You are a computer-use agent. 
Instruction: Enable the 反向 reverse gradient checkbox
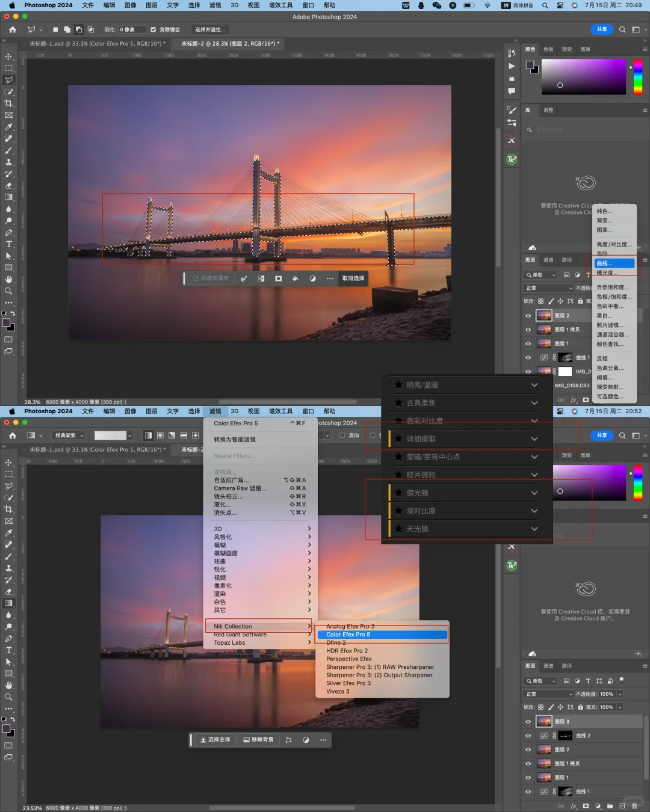click(342, 435)
